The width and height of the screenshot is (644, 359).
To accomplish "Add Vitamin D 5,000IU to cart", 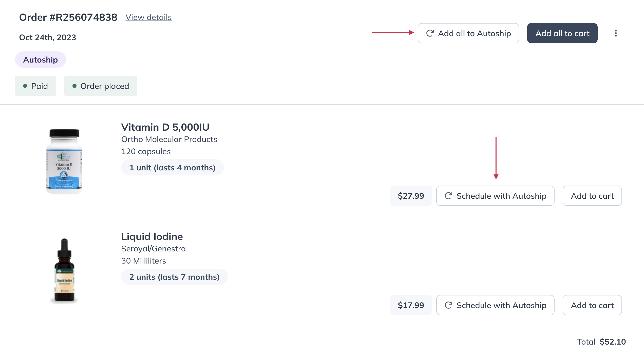I will coord(592,196).
